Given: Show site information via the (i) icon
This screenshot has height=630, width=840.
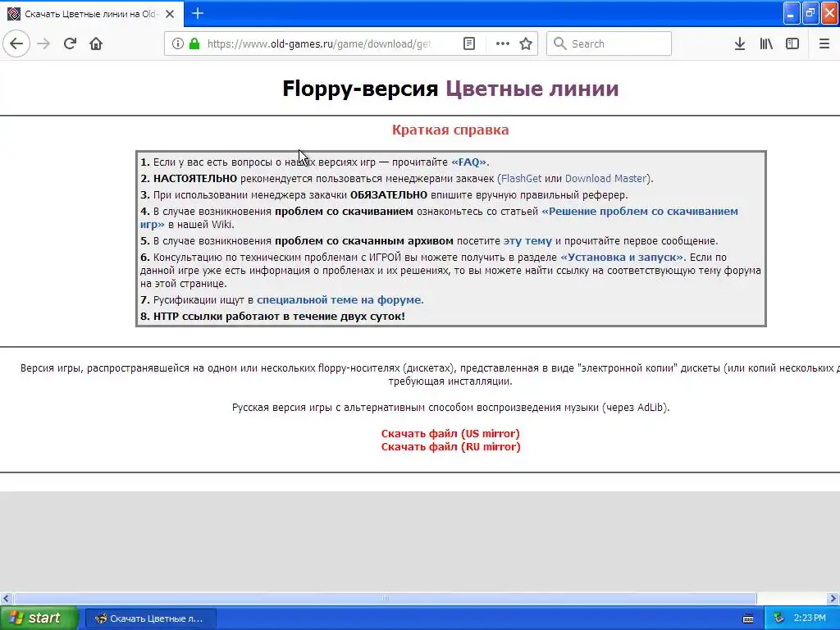Looking at the screenshot, I should (x=178, y=43).
